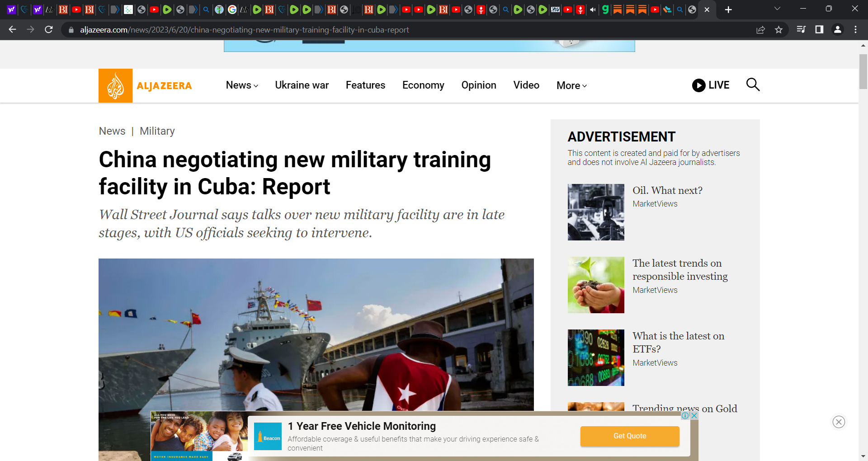Open the Economy section

coord(423,85)
